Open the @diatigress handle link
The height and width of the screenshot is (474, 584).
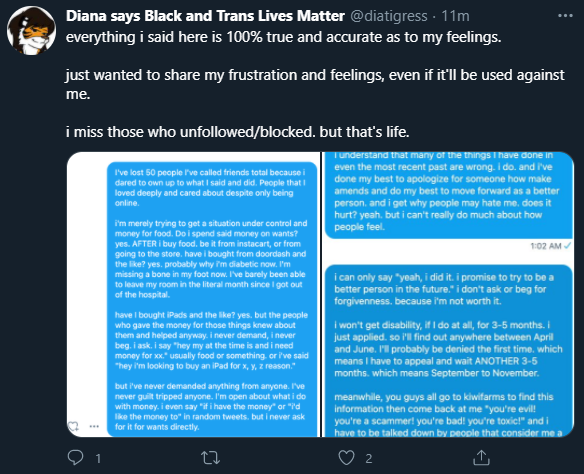click(x=389, y=16)
